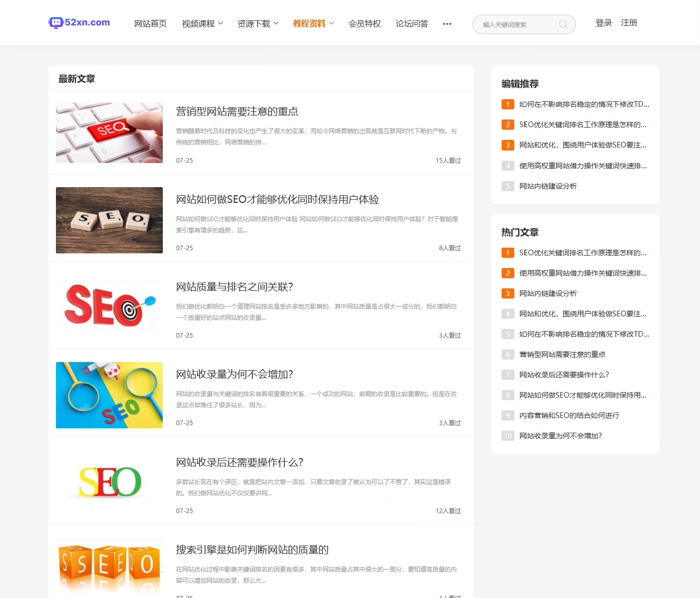The height and width of the screenshot is (598, 700).
Task: Click the red SEO keyboard key thumbnail image
Action: (109, 132)
